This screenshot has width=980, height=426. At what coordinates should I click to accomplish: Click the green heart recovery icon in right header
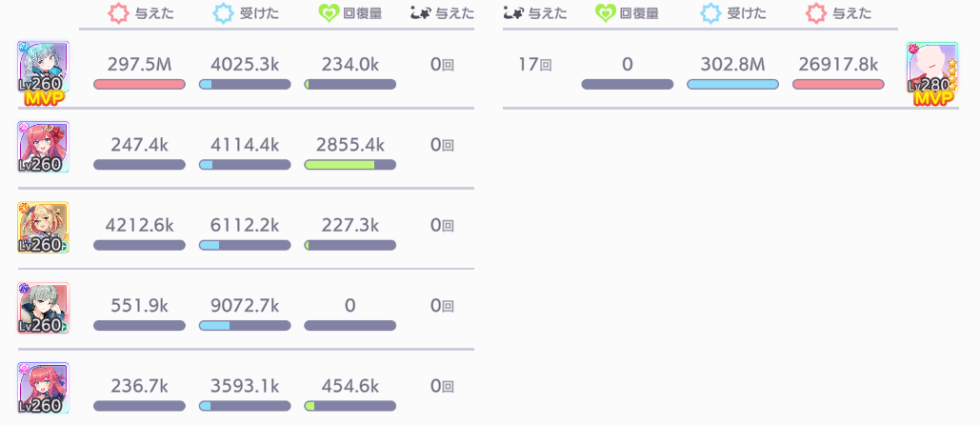606,13
